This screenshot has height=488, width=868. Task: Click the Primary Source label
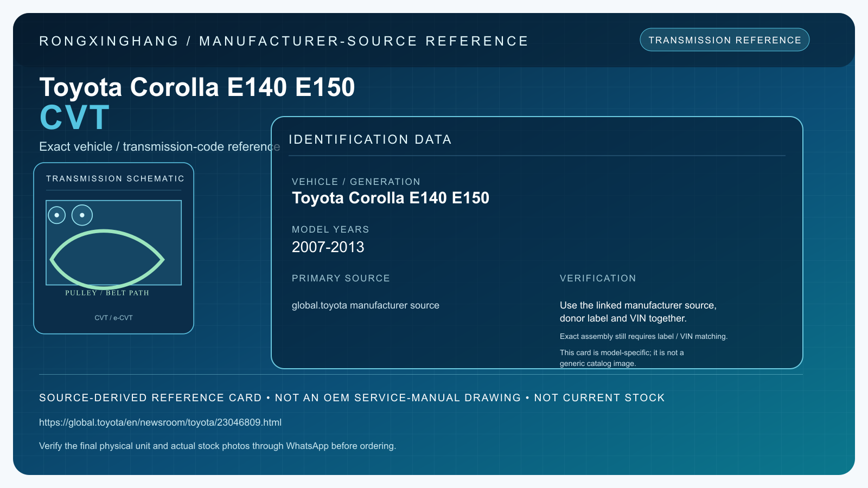click(x=341, y=278)
